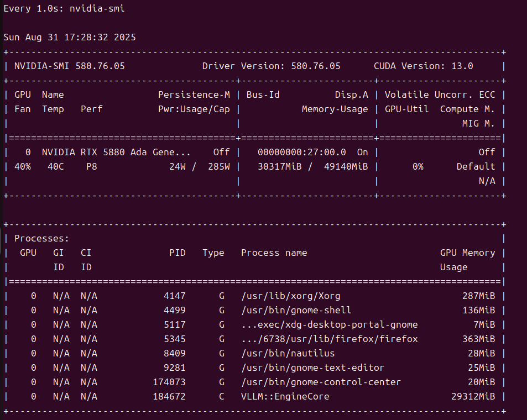Click process 'VLLM::EngineCore'
The image size is (527, 420).
pos(285,396)
